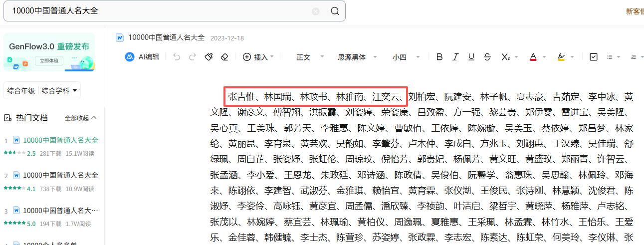The width and height of the screenshot is (644, 245).
Task: Open the 综合学科 subject filter
Action: (59, 91)
